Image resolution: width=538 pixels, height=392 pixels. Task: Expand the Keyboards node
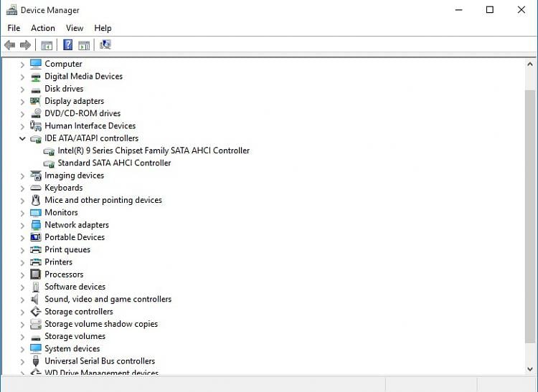click(x=22, y=188)
